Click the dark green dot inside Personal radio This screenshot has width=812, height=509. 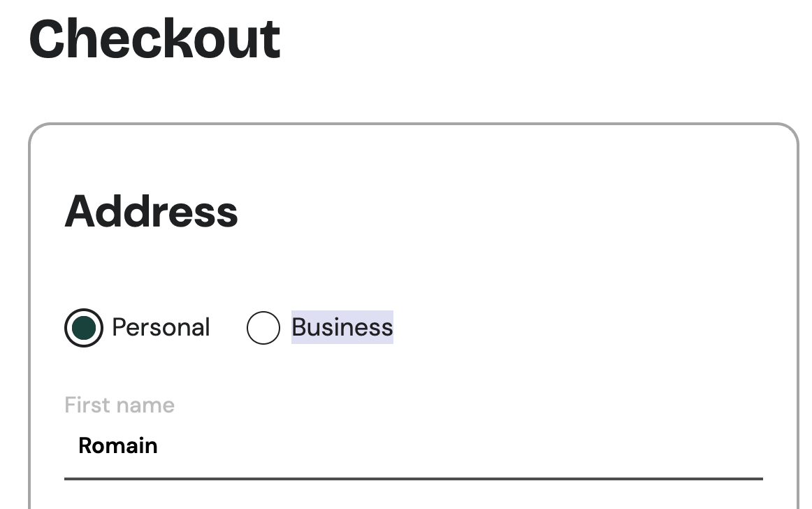click(x=84, y=327)
